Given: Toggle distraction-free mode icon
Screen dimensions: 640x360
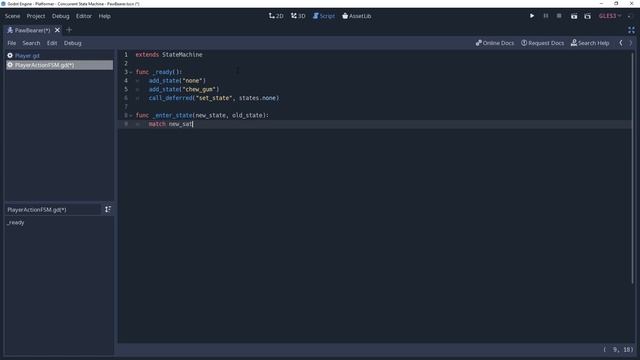Looking at the screenshot, I should tap(631, 30).
